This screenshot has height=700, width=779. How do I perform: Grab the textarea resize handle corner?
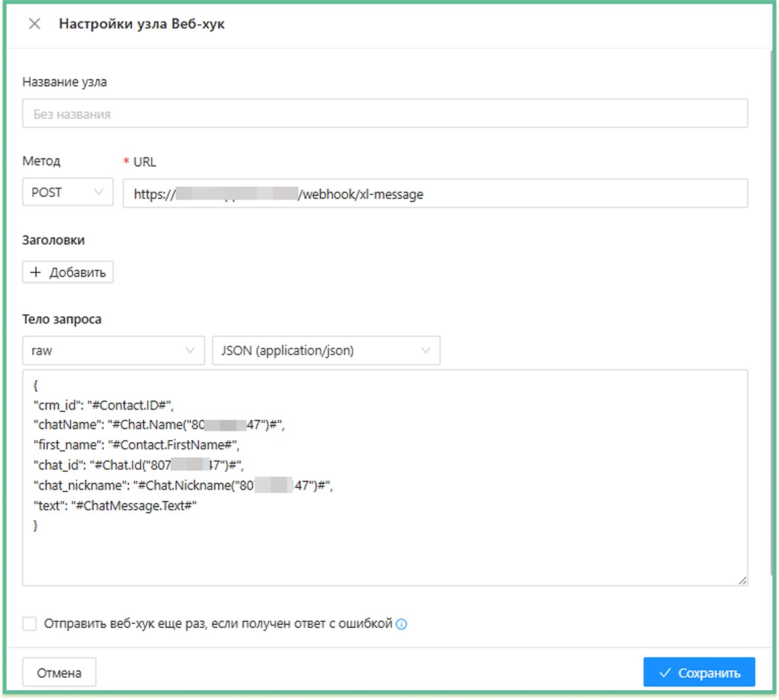point(742,580)
